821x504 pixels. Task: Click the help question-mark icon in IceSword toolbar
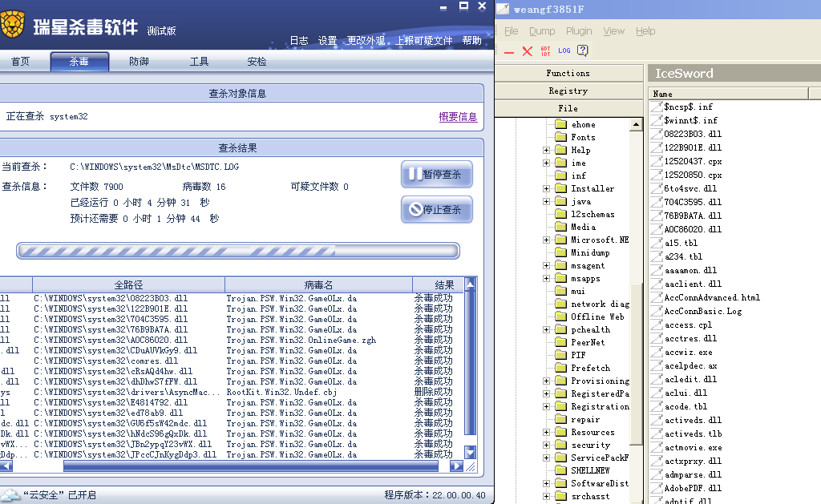582,50
